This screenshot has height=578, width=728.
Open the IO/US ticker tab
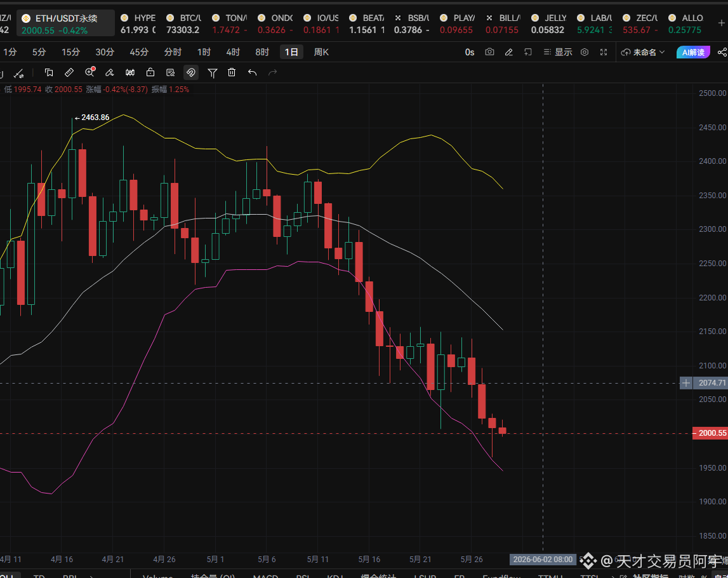coord(321,24)
